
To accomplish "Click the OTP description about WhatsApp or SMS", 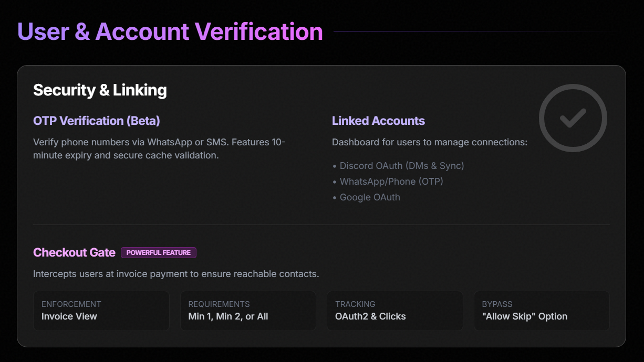I will (159, 148).
